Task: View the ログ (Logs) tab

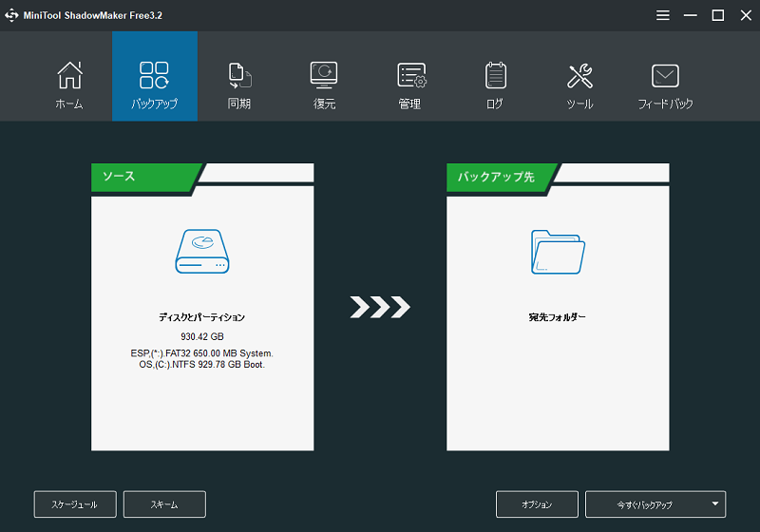Action: (495, 77)
